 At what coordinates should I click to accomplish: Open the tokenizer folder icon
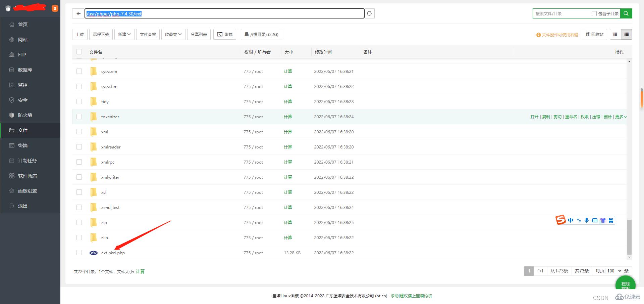[x=94, y=117]
